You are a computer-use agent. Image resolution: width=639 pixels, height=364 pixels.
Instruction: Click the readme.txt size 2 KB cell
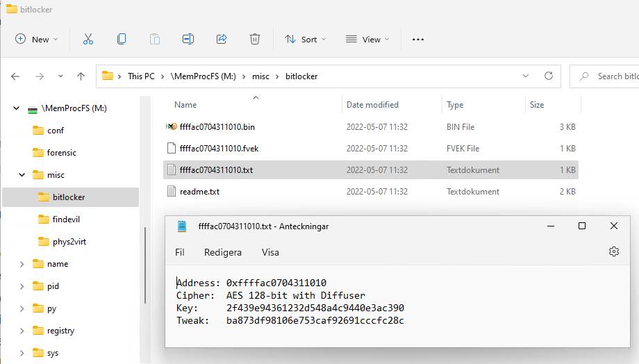tap(567, 192)
